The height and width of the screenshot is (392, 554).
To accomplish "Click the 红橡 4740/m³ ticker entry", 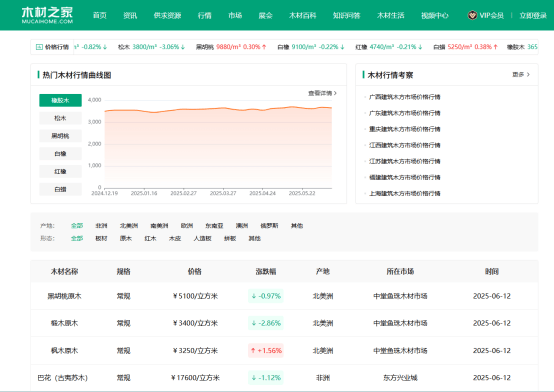I will pyautogui.click(x=389, y=47).
